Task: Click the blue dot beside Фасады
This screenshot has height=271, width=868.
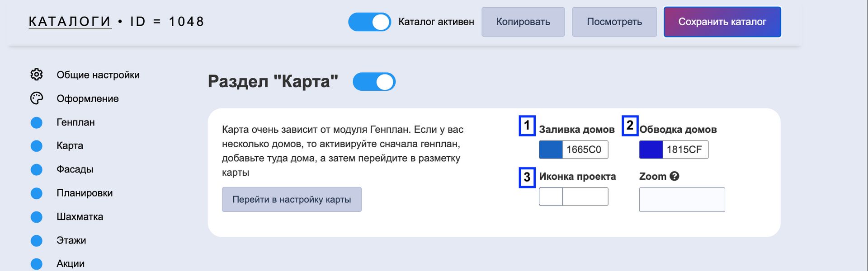Action: (37, 169)
